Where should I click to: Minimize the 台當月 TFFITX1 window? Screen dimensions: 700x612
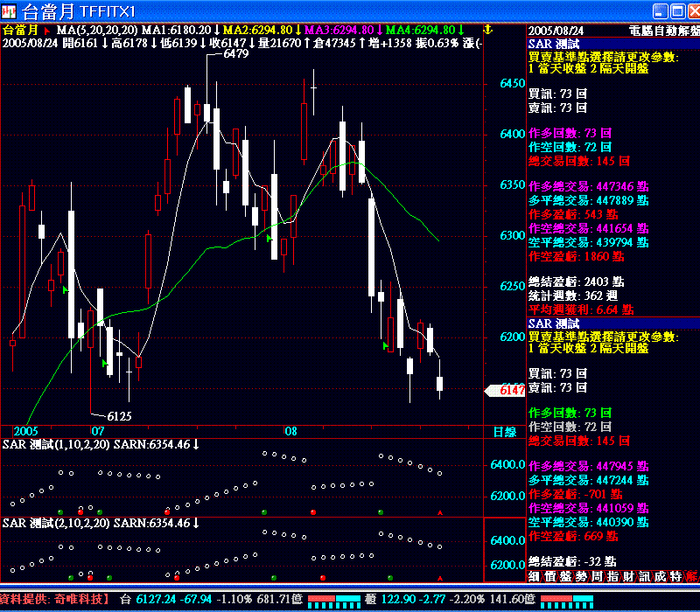point(661,11)
